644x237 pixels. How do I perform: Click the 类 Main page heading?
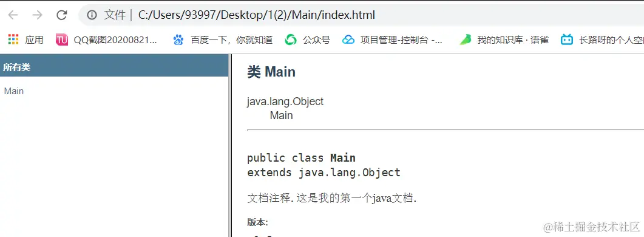click(x=271, y=72)
